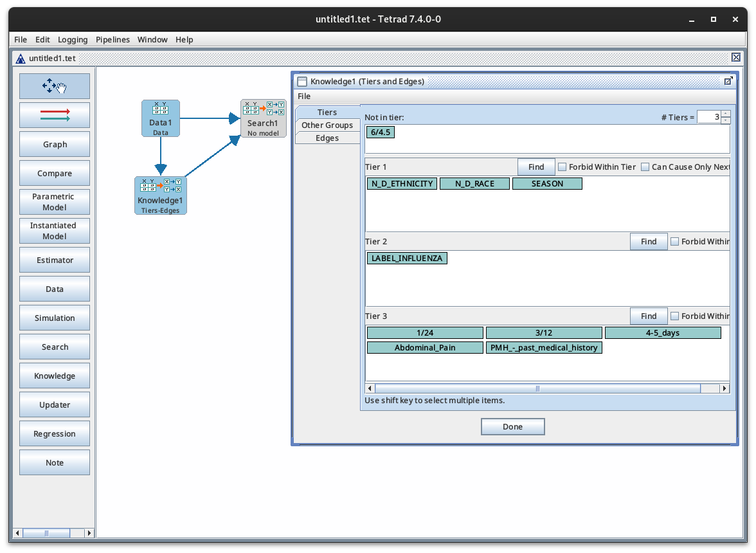
Task: Click the Search1 node icon
Action: (x=263, y=118)
